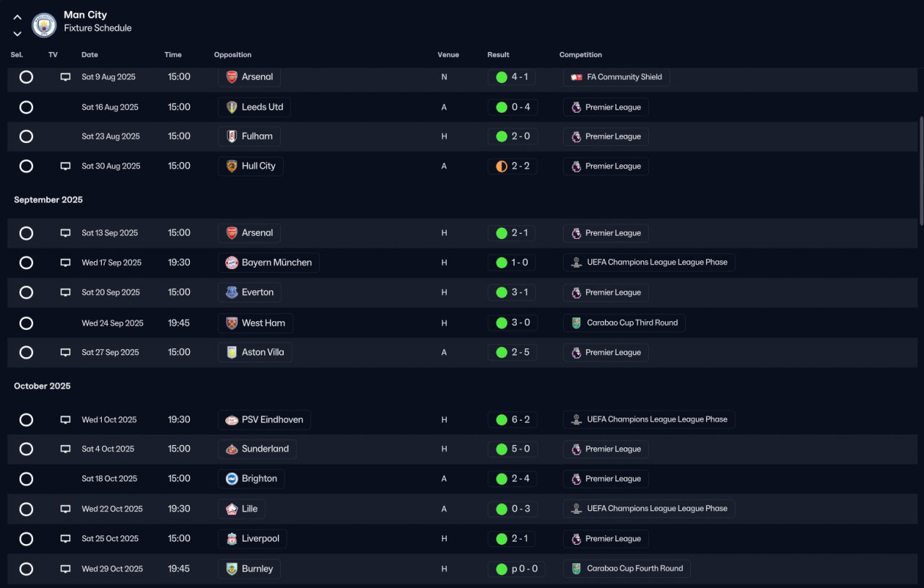Click the Hull City crest icon
Screen dimensions: 924x588
coord(232,166)
